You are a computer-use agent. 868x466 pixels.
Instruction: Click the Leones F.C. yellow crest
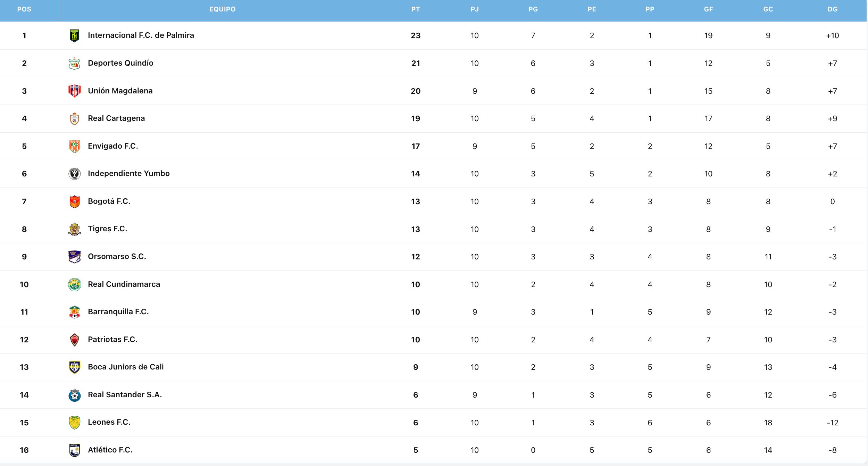click(x=74, y=423)
